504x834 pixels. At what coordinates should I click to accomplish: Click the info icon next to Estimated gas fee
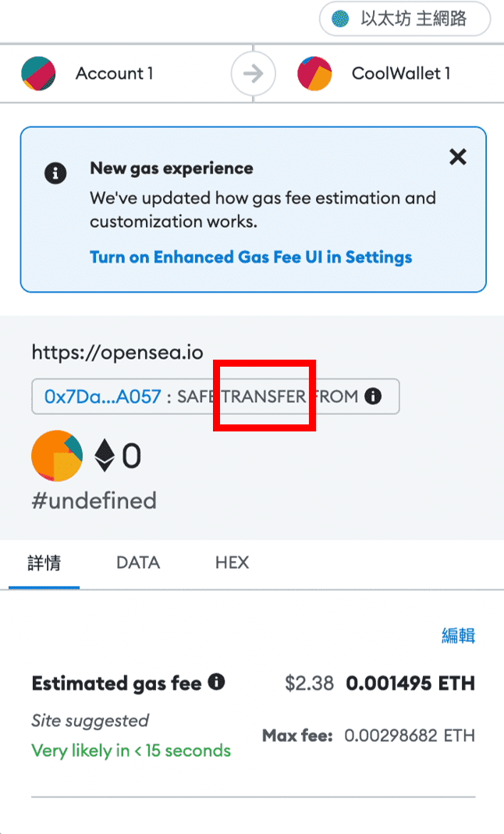[216, 682]
